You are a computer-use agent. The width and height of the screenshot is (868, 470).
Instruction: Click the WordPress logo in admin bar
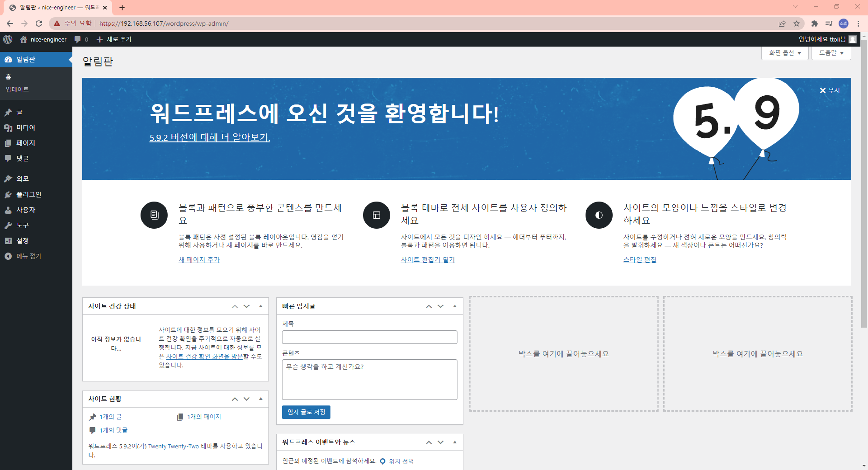tap(8, 39)
